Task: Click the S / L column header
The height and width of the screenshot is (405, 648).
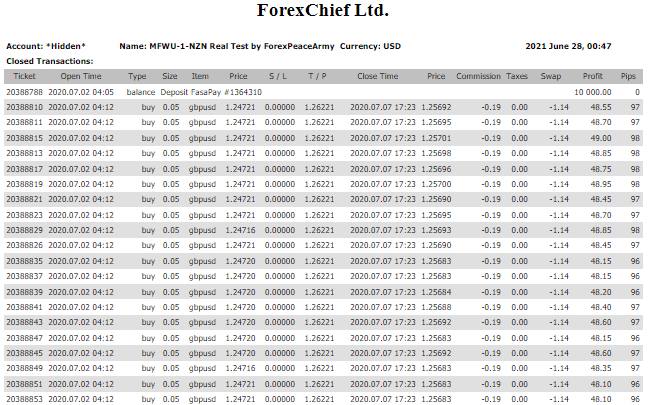Action: [x=278, y=76]
